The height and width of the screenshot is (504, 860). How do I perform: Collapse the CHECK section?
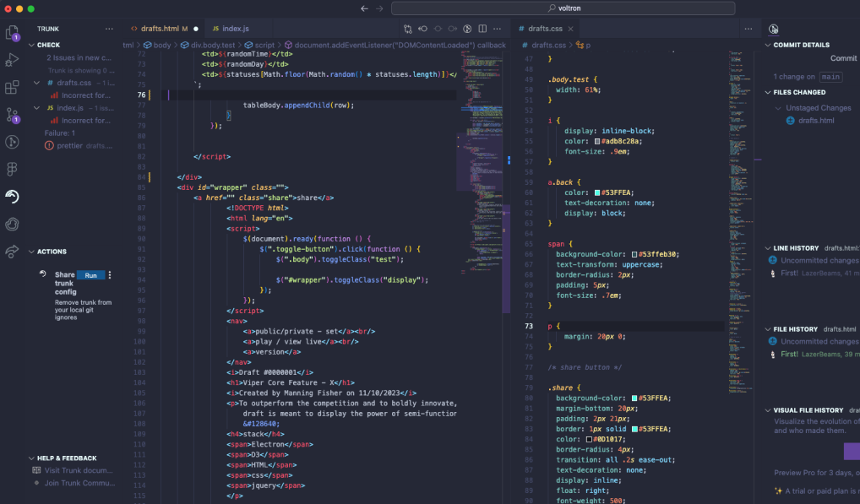[31, 45]
